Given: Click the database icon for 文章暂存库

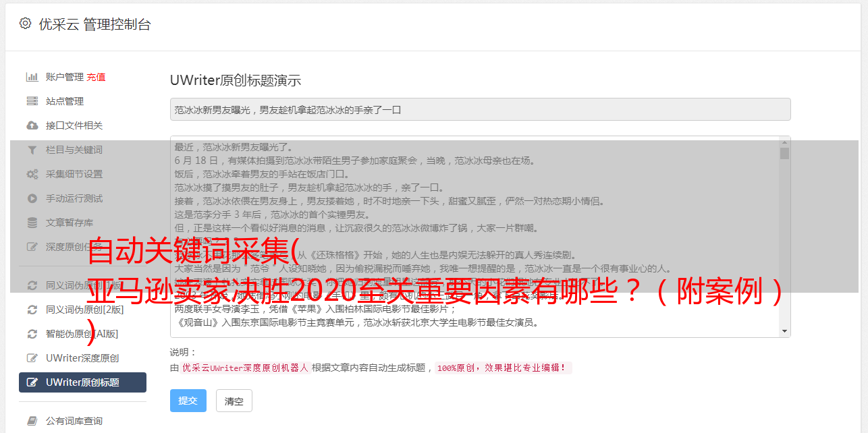Looking at the screenshot, I should (32, 223).
